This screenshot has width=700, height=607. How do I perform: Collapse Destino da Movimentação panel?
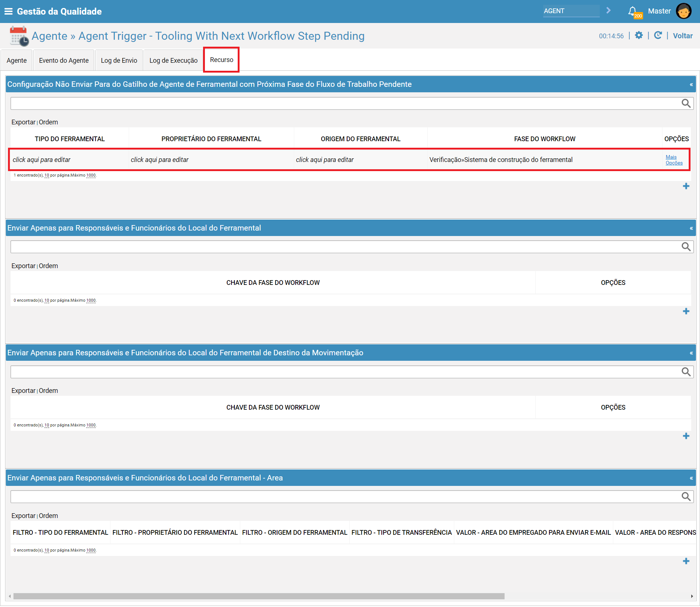(x=691, y=353)
